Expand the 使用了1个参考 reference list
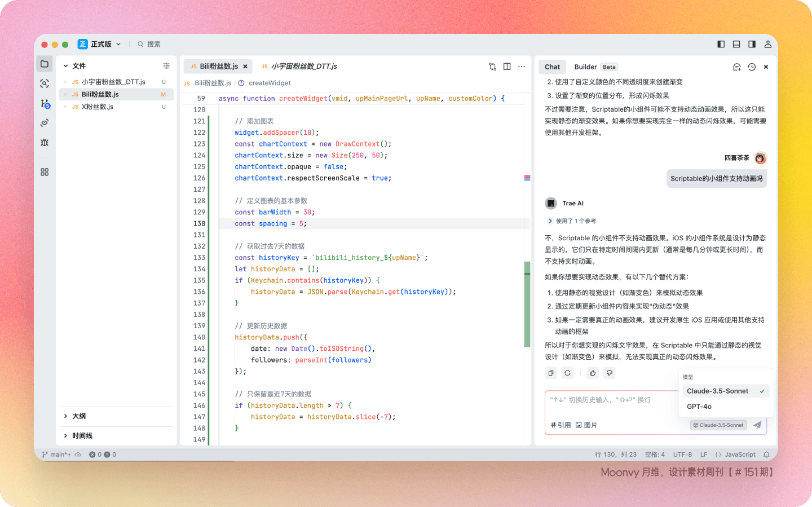 pyautogui.click(x=572, y=221)
